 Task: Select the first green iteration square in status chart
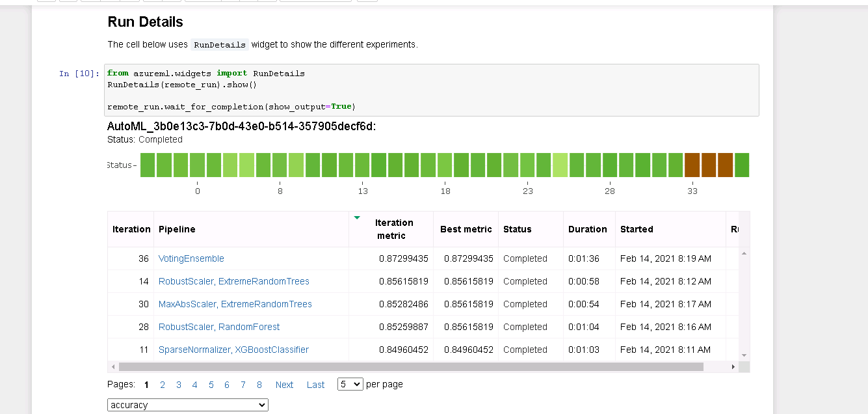pos(148,165)
